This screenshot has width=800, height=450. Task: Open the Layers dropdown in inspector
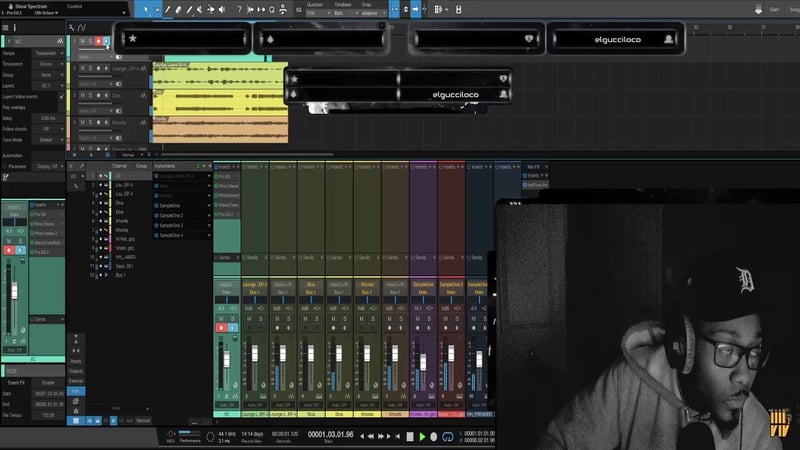tap(48, 86)
